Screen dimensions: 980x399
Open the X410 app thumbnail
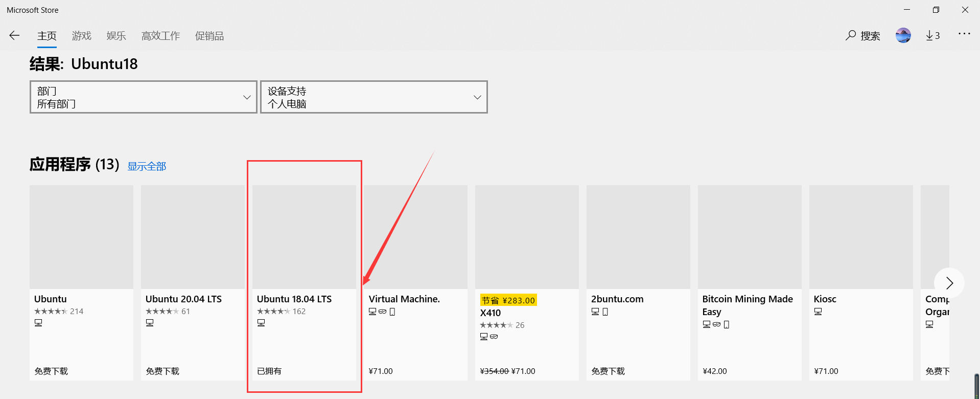(527, 237)
